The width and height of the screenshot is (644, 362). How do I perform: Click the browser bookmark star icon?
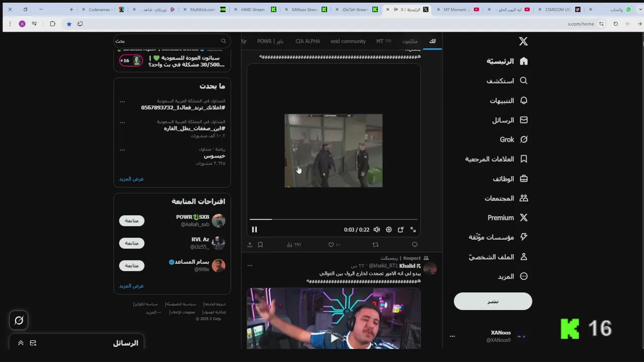[x=69, y=24]
